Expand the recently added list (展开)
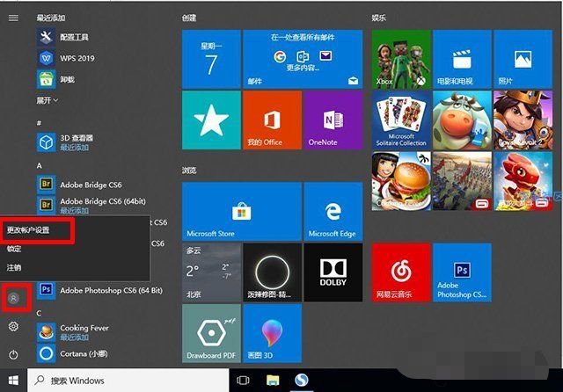Image resolution: width=563 pixels, height=392 pixels. [x=48, y=100]
